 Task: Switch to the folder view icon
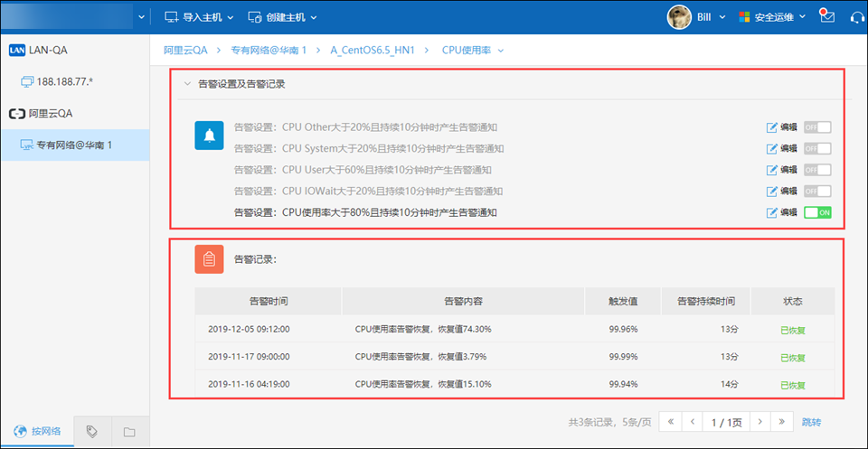129,431
